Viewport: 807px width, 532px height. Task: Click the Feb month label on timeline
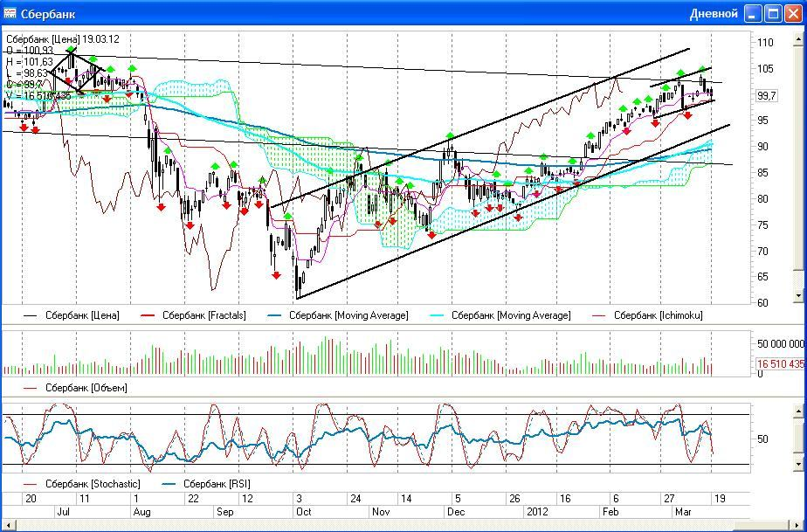[610, 512]
